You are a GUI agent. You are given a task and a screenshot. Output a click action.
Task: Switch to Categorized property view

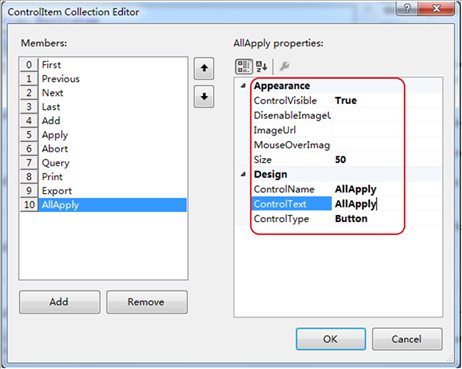[x=244, y=66]
